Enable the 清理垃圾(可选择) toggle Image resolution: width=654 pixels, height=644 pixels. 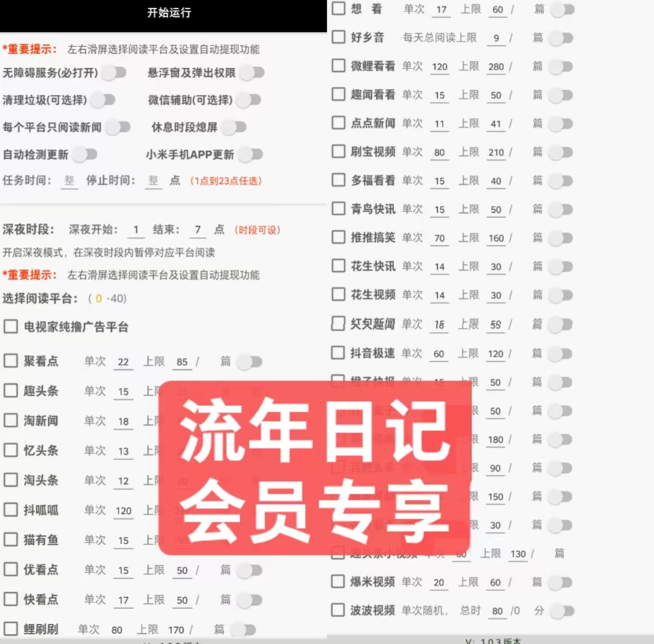point(103,99)
